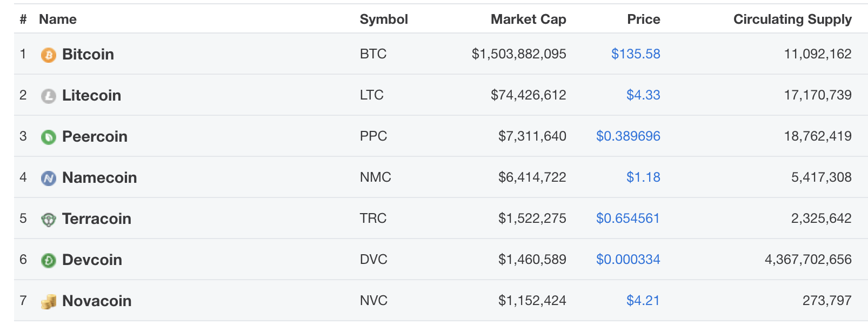Click the Terracoin globe icon

48,219
